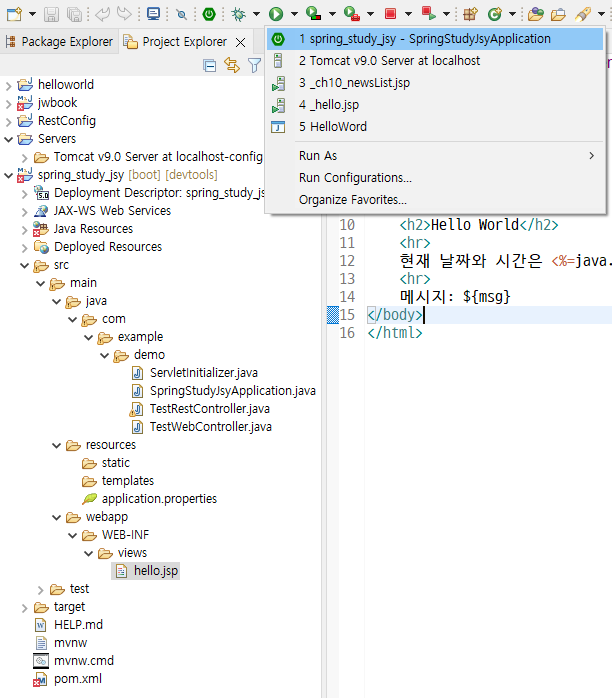Switch to Package Explorer tab

point(59,42)
